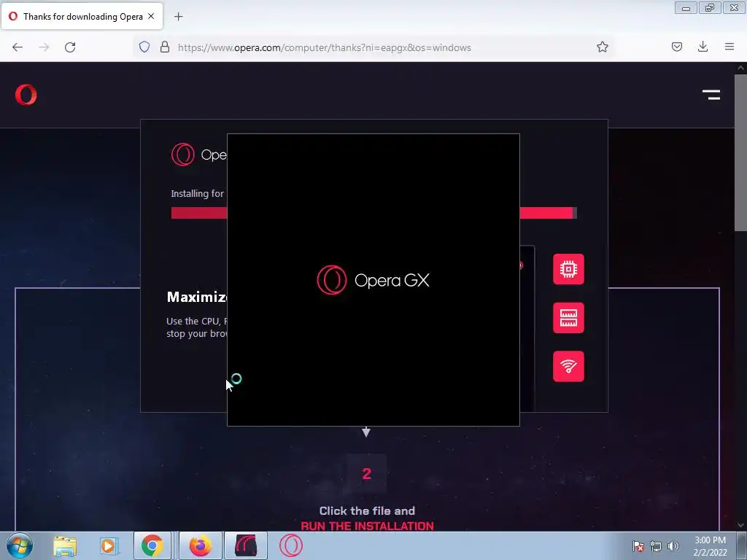Open the network tray icon
This screenshot has height=560, width=747.
pos(656,546)
